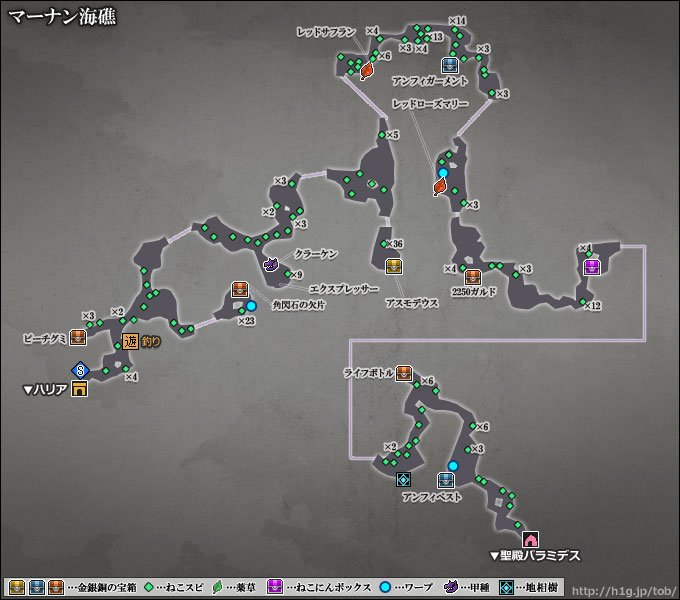This screenshot has width=680, height=600.
Task: Click the マーナン海礁 map title
Action: (x=62, y=17)
